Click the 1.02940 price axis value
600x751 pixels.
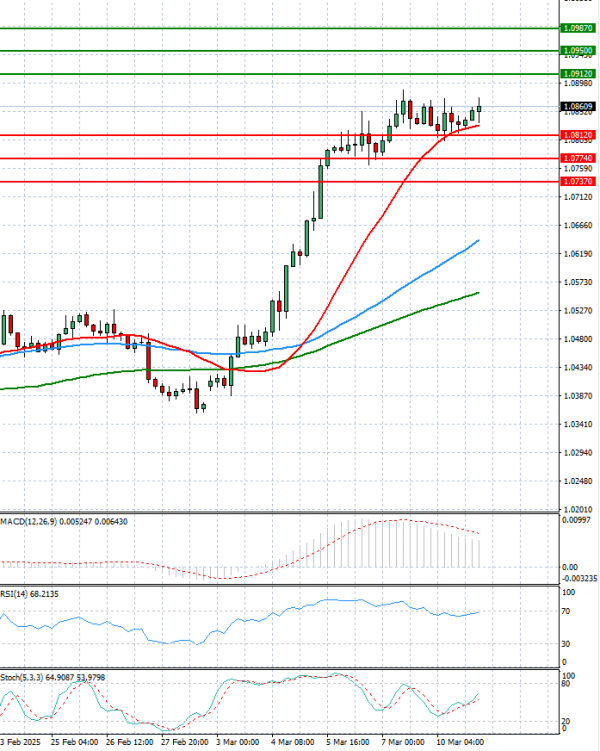click(578, 453)
